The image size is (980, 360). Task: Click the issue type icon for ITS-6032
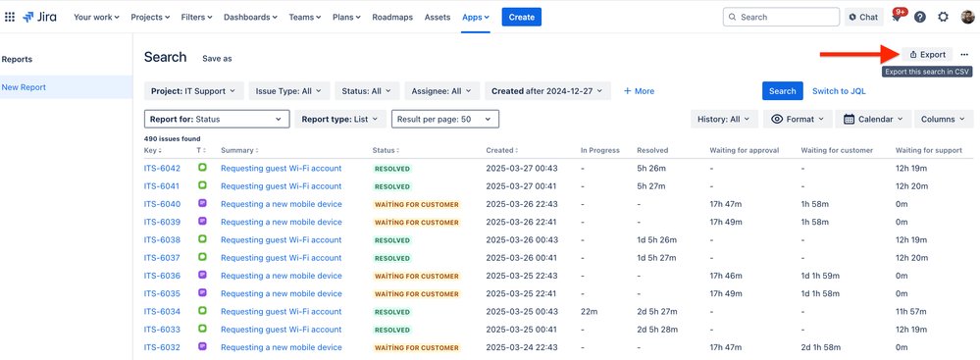click(202, 347)
